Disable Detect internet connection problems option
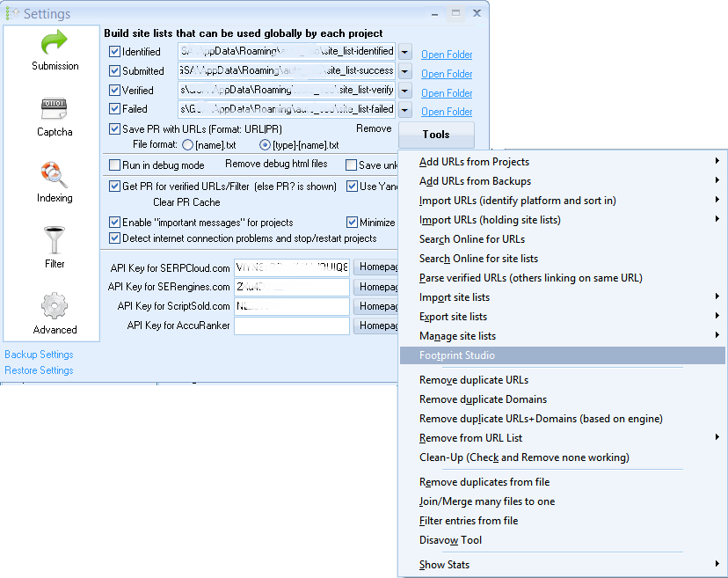 [x=115, y=238]
